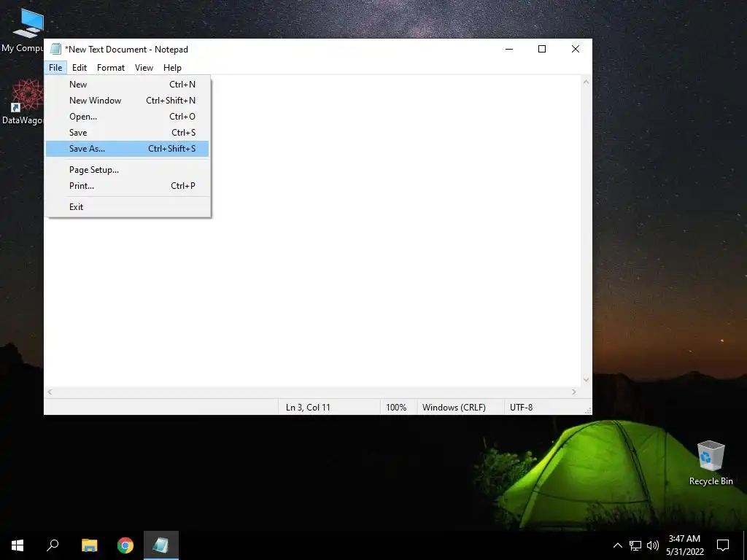This screenshot has width=747, height=560.
Task: Open the Edit menu
Action: [x=79, y=68]
